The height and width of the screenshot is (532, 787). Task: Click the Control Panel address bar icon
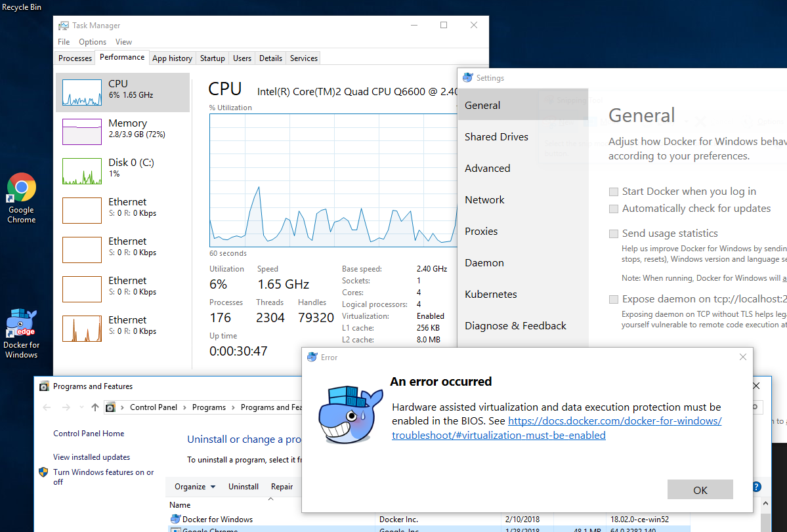[x=110, y=407]
